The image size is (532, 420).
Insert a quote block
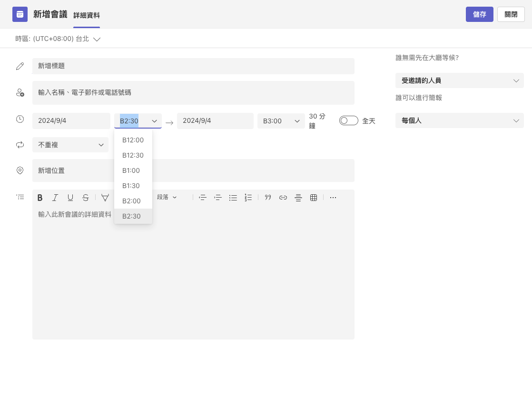[x=268, y=198]
